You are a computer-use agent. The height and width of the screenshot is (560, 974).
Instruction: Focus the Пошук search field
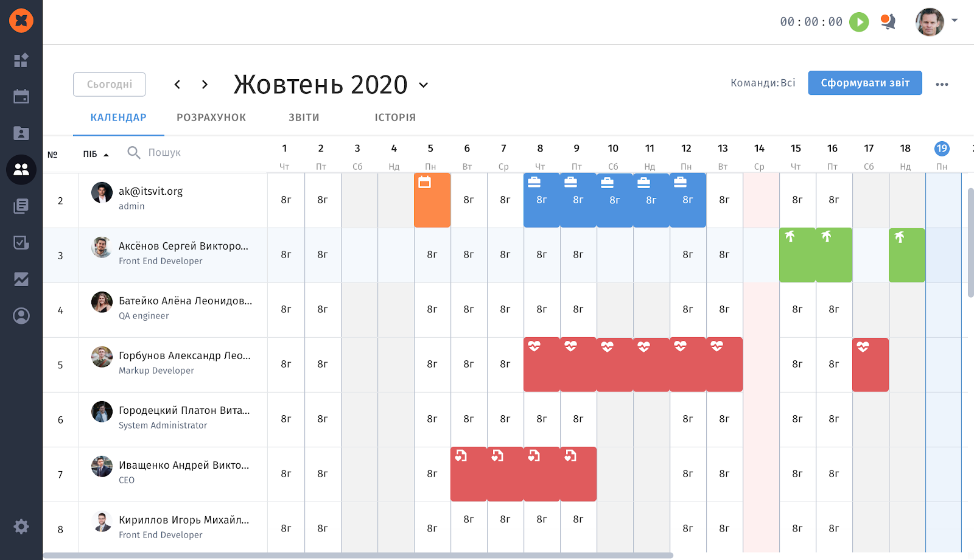tap(164, 152)
